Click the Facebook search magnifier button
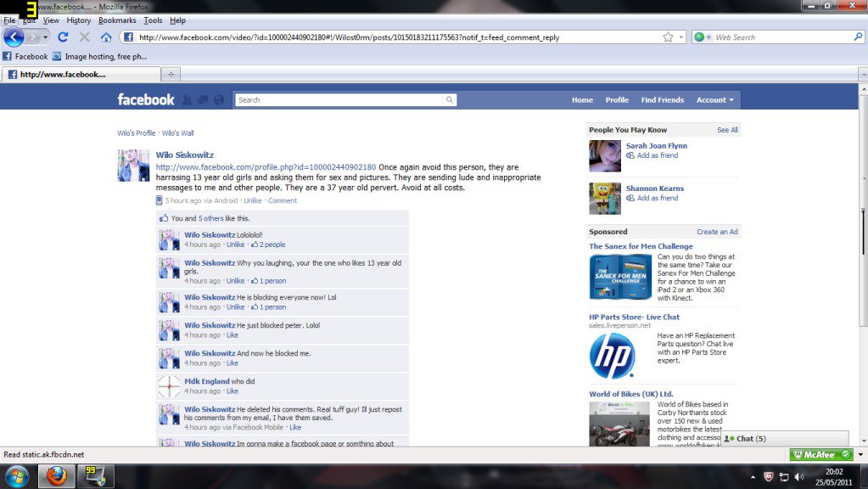Viewport: 868px width, 489px height. (449, 100)
